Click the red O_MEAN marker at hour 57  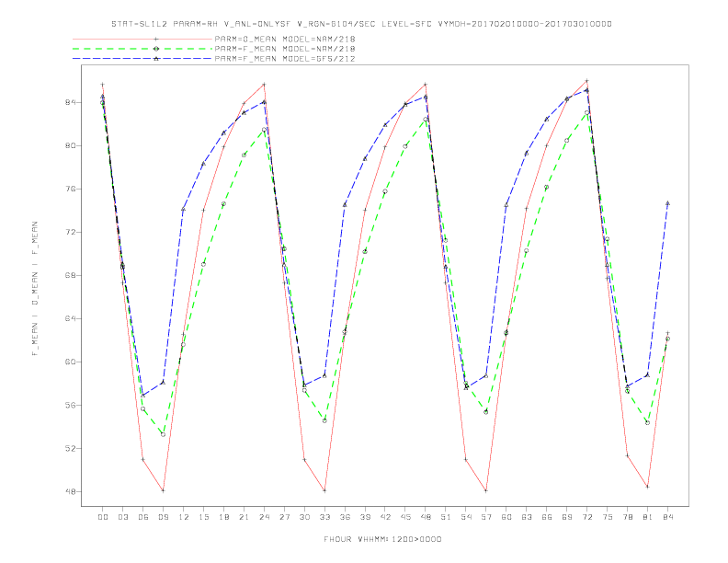(x=486, y=490)
